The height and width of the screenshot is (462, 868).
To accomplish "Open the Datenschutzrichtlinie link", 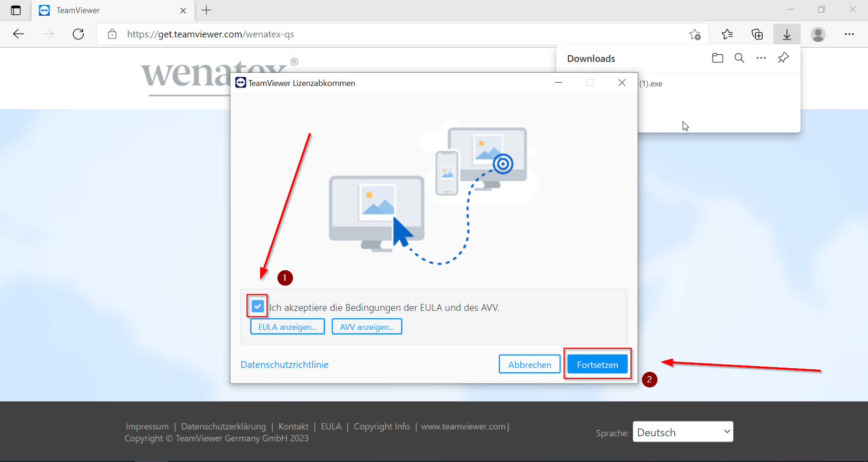I will (284, 365).
